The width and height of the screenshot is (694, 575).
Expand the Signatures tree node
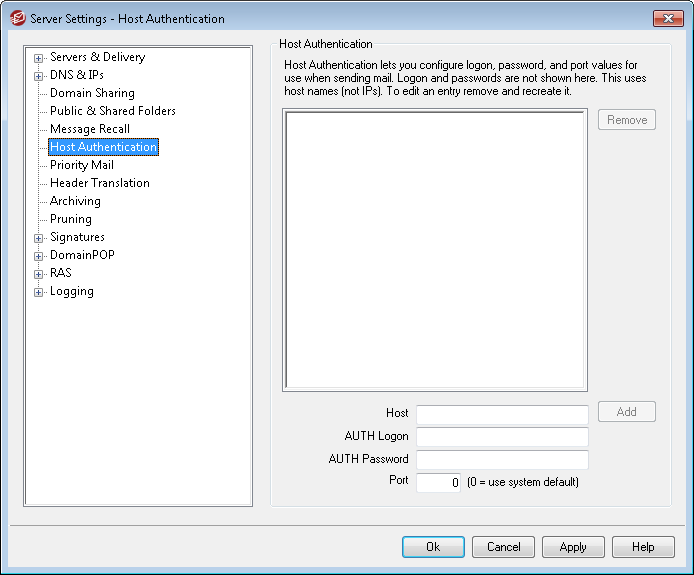click(x=39, y=238)
